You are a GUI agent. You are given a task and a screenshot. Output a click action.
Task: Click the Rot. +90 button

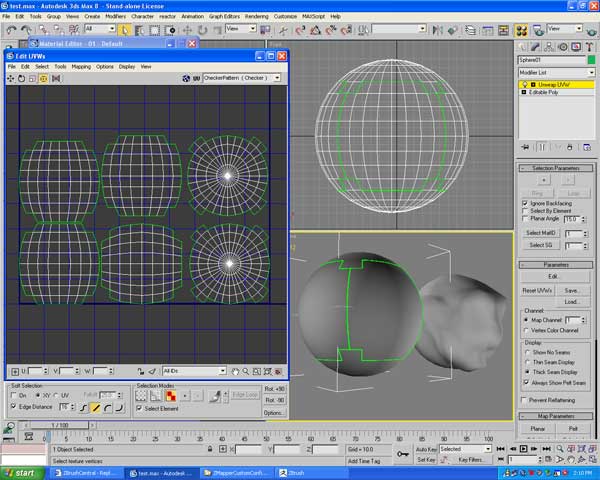coord(274,389)
